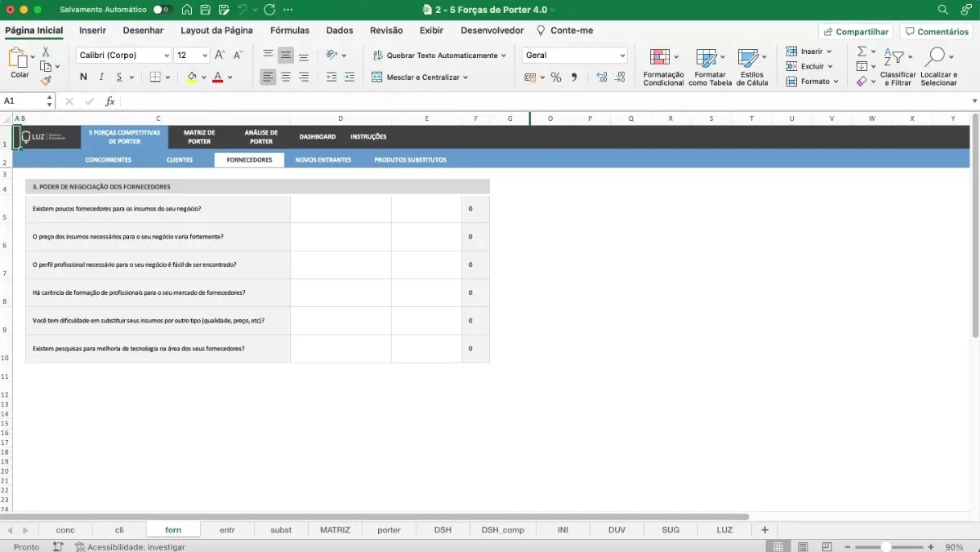Adjust the zoom slider
This screenshot has height=552, width=980.
coord(886,547)
